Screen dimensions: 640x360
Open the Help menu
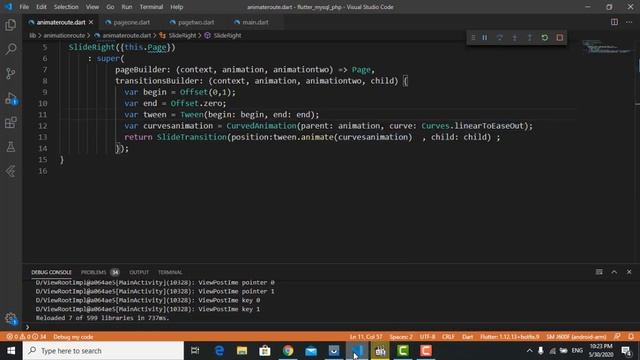click(x=177, y=7)
